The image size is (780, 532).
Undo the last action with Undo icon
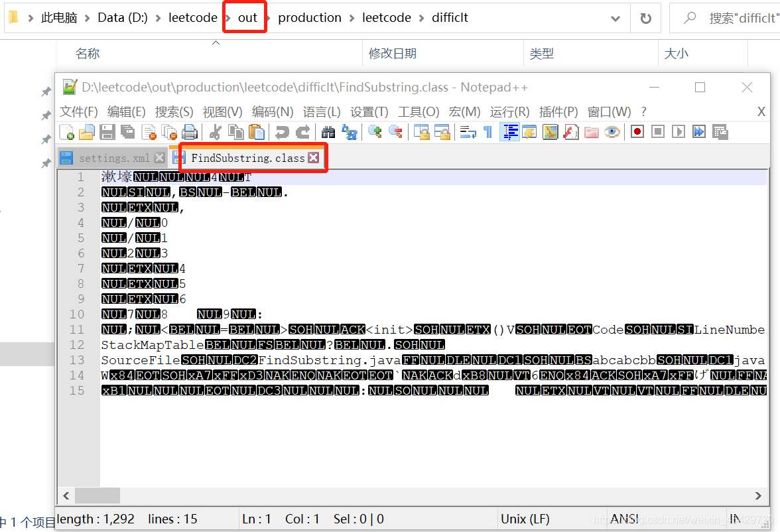tap(281, 132)
